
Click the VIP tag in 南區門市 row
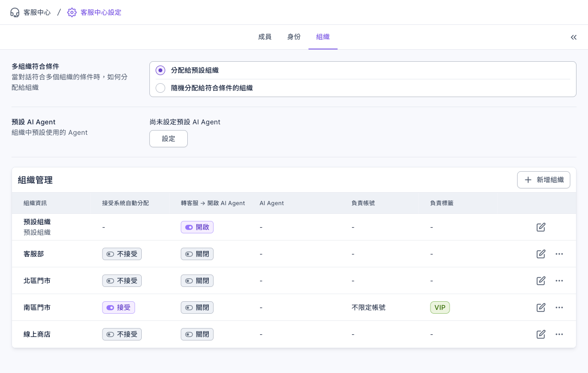pos(440,307)
